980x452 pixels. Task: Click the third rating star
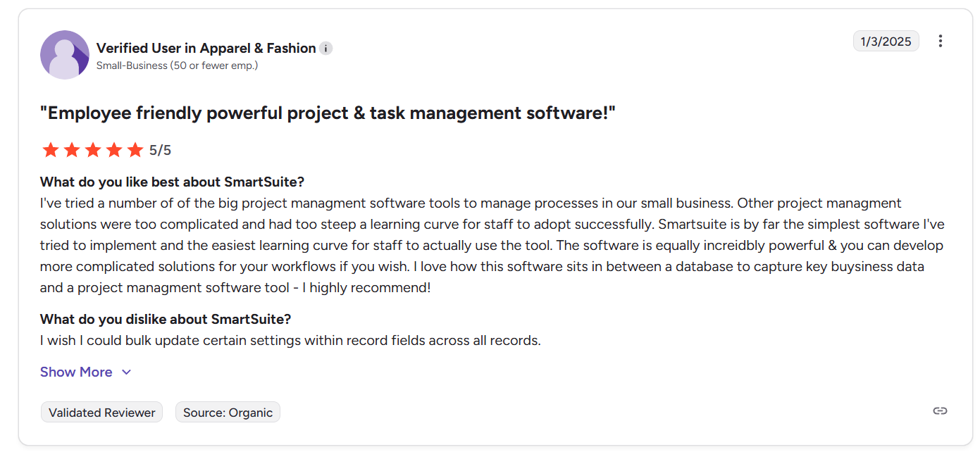[x=92, y=150]
